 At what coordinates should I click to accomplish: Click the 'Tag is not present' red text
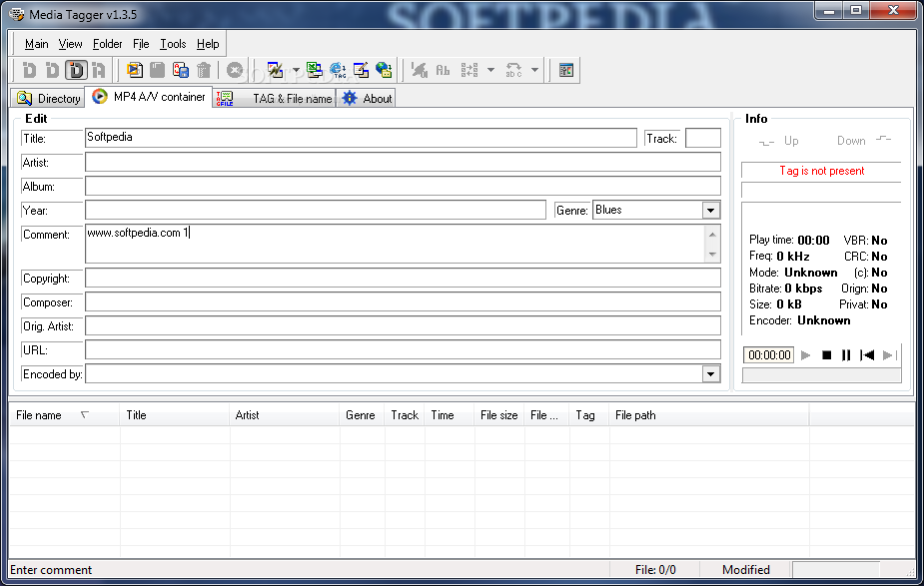point(821,171)
